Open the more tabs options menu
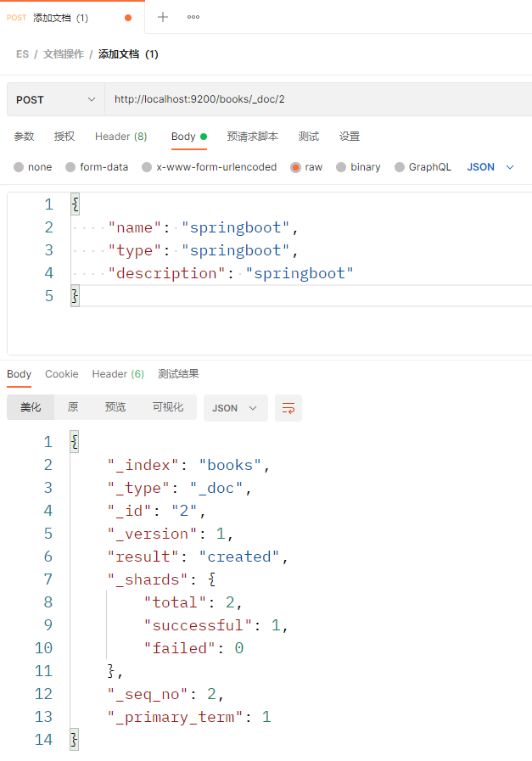 193,16
